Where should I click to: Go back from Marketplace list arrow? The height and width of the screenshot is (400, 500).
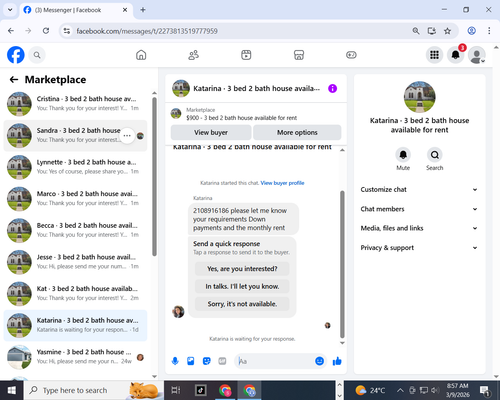pyautogui.click(x=14, y=79)
